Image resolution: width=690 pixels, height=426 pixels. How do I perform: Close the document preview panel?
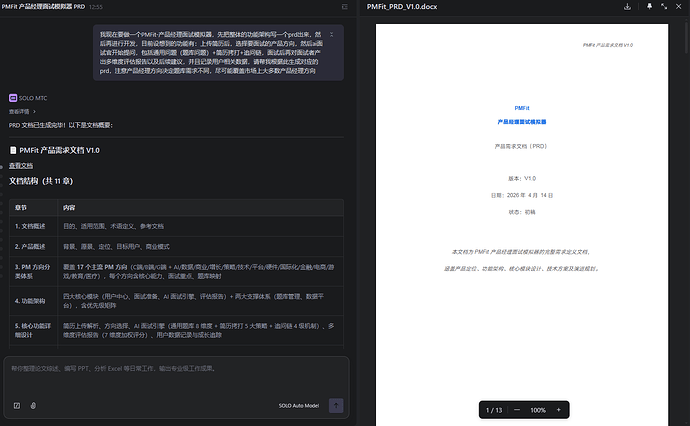click(679, 7)
